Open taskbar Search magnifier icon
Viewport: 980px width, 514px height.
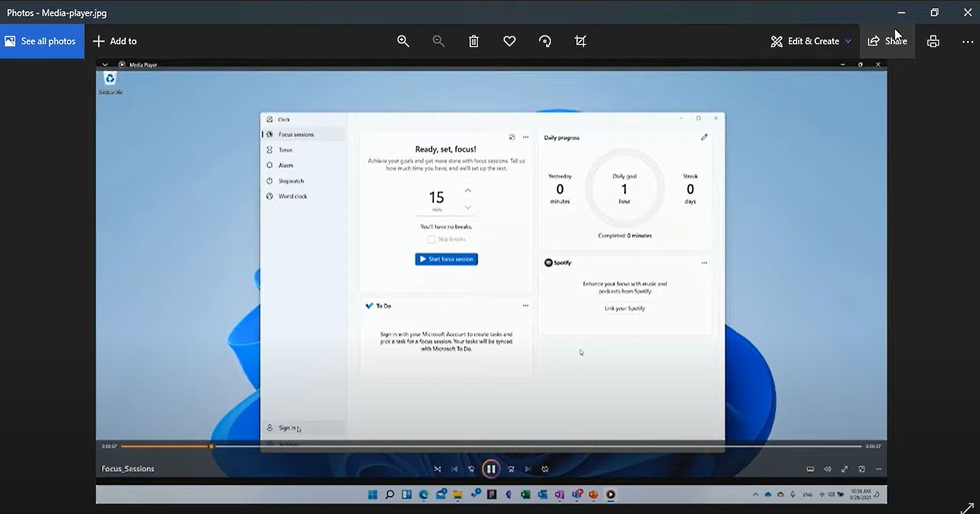[389, 495]
